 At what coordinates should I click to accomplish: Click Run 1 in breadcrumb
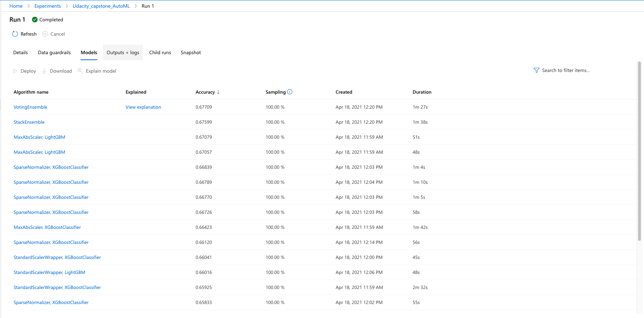click(148, 6)
